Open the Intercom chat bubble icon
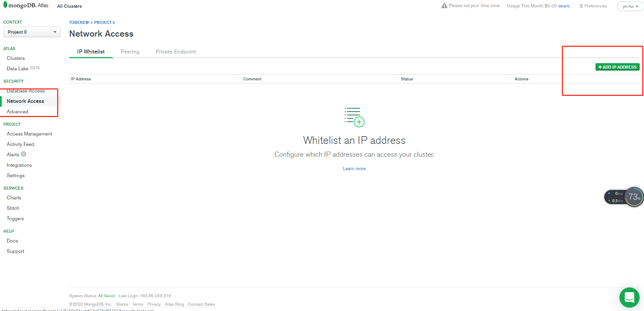This screenshot has width=644, height=311. (629, 298)
